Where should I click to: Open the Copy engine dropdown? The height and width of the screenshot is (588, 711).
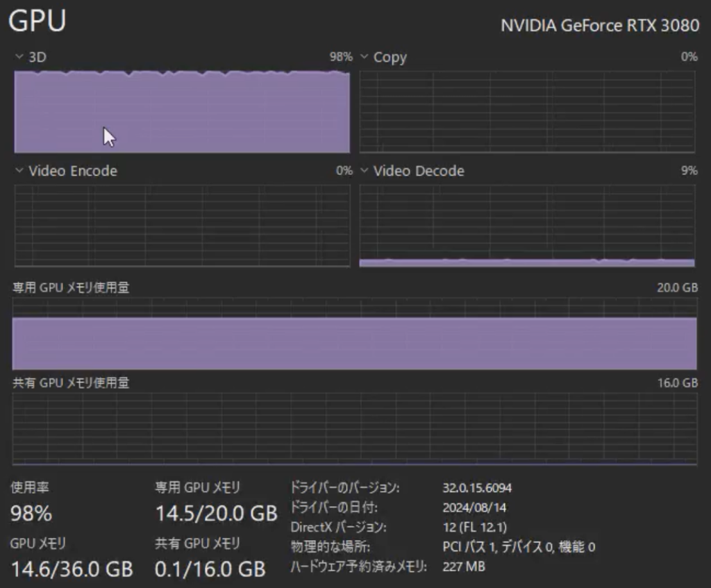pyautogui.click(x=383, y=58)
